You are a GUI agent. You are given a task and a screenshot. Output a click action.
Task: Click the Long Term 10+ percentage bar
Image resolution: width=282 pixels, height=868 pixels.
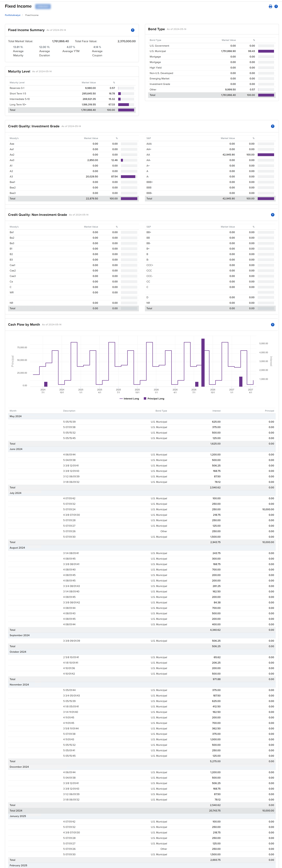(126, 104)
